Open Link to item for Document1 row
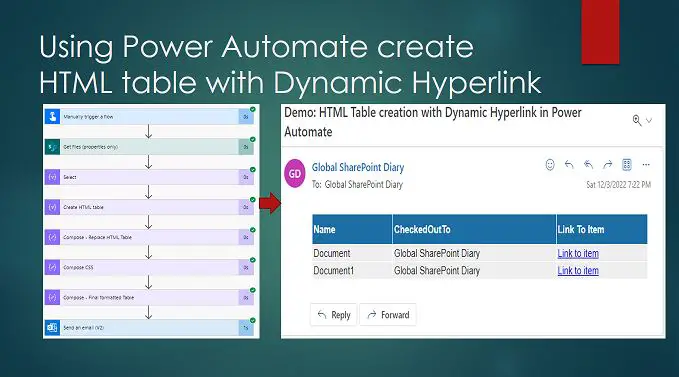This screenshot has height=377, width=679. coord(578,271)
